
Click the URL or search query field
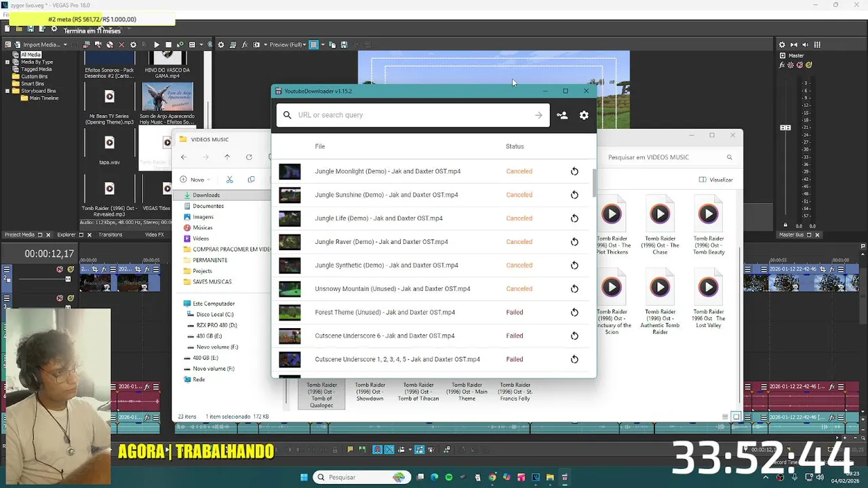[x=412, y=115]
